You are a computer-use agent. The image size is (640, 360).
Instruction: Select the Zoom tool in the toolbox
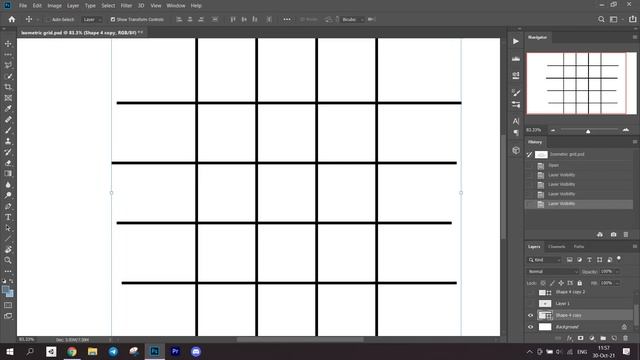tap(8, 260)
